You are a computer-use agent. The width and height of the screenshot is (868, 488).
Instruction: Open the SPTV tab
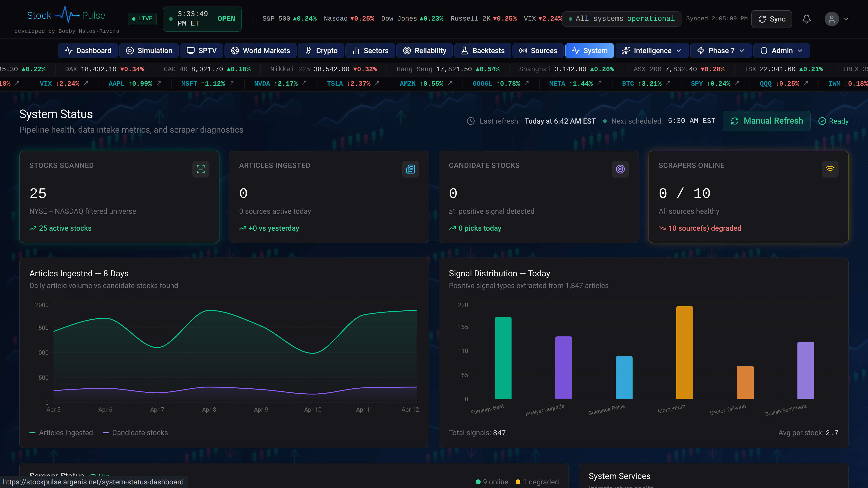[201, 51]
